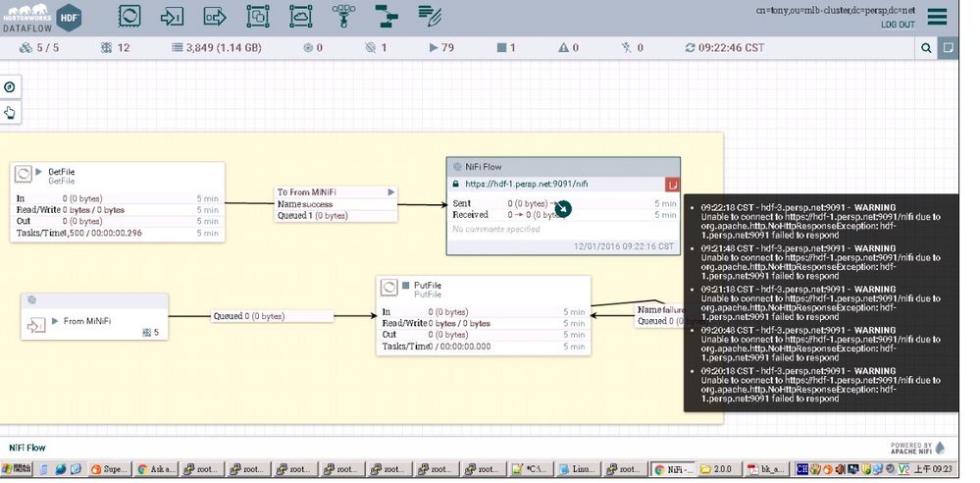Image resolution: width=980 pixels, height=483 pixels.
Task: Click the NiFi Flow breadcrumb link
Action: [x=27, y=448]
